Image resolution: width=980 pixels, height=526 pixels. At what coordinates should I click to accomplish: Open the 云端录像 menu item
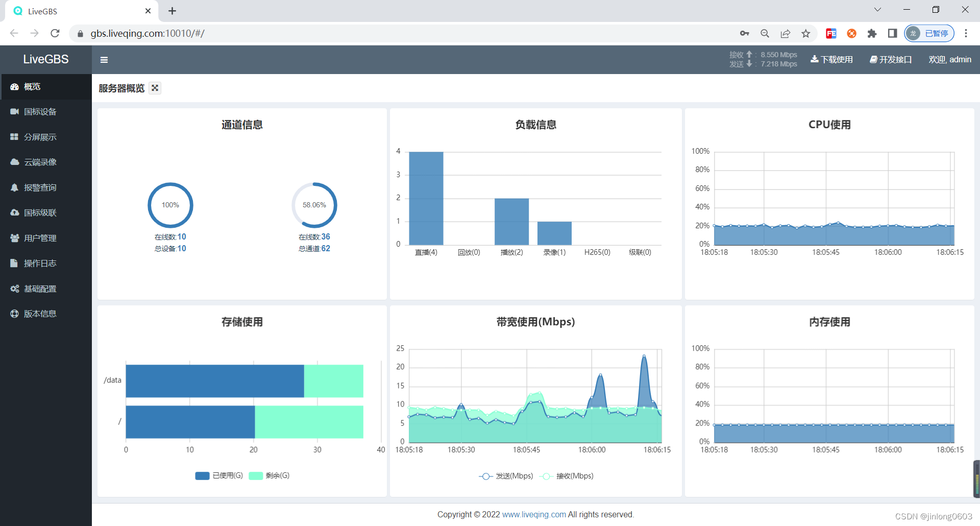(x=46, y=162)
